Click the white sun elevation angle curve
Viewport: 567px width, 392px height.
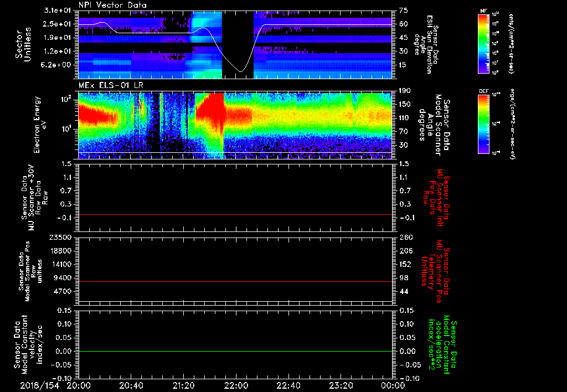point(235,47)
